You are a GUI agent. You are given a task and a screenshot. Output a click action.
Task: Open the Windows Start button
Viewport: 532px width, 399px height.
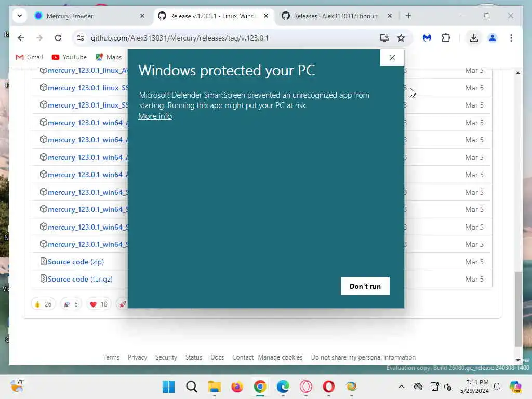(169, 387)
